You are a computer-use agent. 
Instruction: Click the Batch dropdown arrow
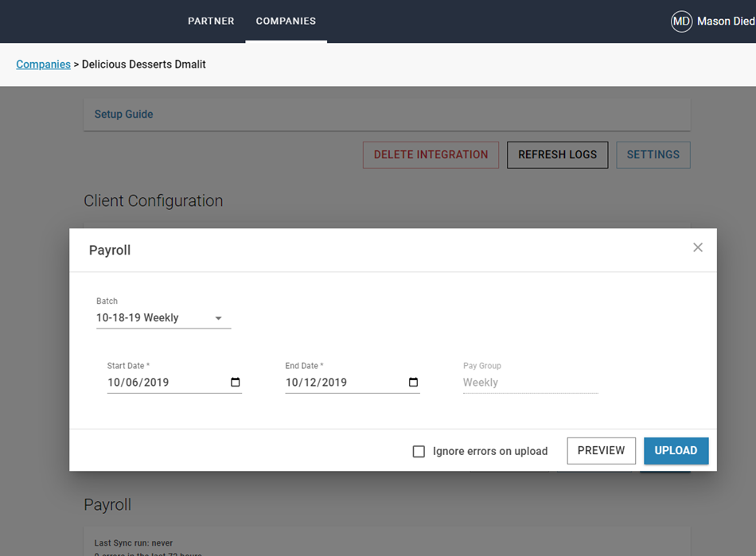(x=218, y=318)
